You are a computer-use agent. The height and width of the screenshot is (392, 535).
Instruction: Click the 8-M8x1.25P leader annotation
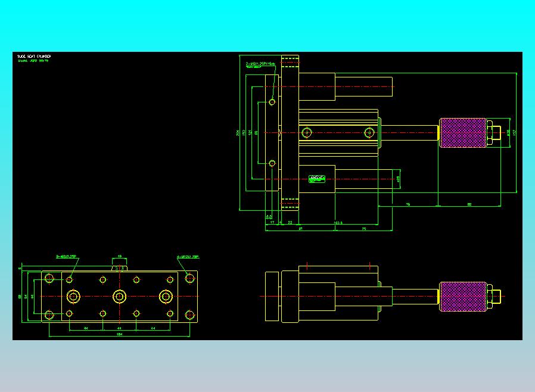coord(67,256)
